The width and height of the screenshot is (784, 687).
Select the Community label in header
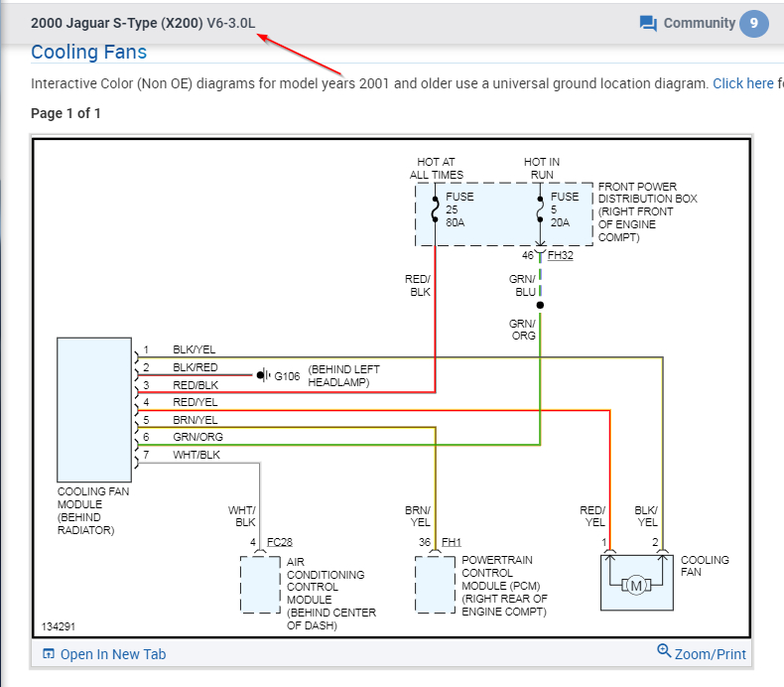[699, 23]
